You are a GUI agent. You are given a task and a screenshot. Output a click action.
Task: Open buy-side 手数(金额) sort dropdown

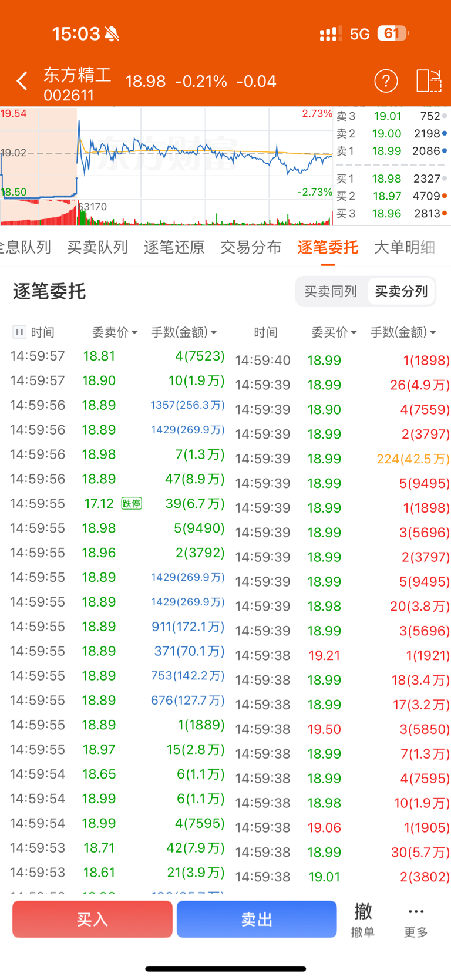pyautogui.click(x=403, y=332)
